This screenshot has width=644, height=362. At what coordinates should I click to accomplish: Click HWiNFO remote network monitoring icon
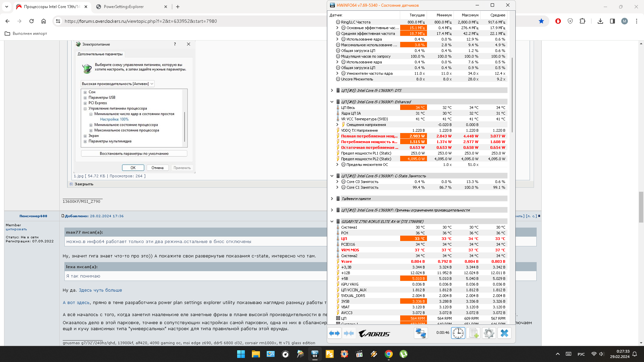[421, 333]
